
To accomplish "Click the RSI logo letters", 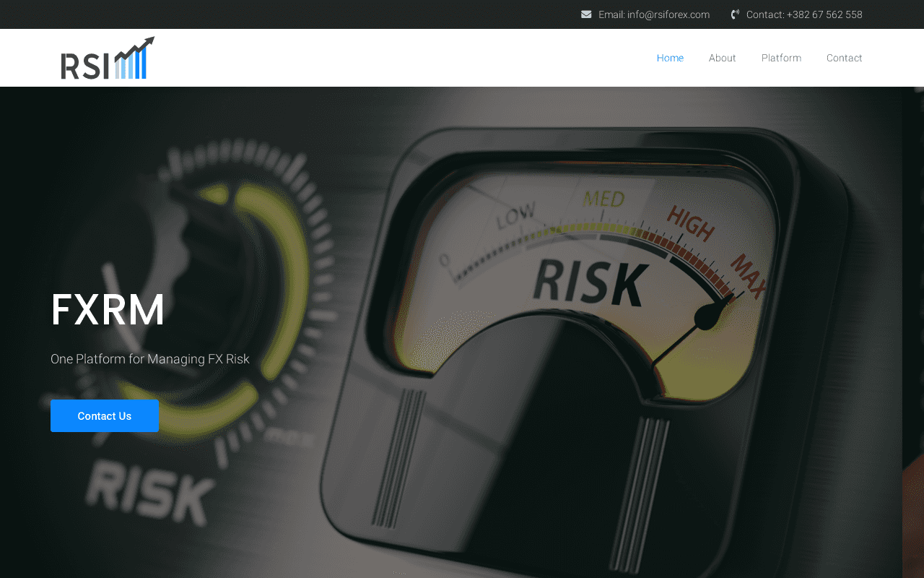I will tap(84, 66).
